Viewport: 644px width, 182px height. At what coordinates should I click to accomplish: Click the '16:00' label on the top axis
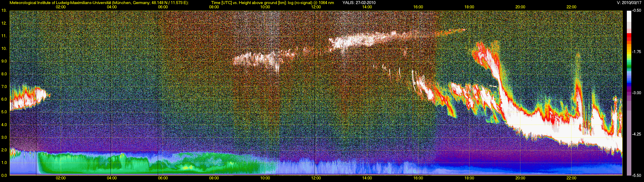point(418,7)
